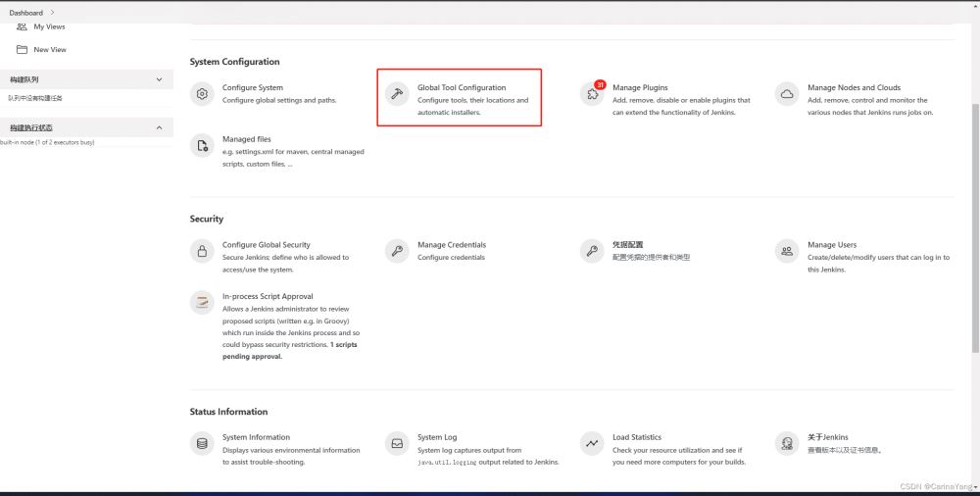Click the Configure Global Security lock icon
The image size is (980, 496).
pos(202,251)
